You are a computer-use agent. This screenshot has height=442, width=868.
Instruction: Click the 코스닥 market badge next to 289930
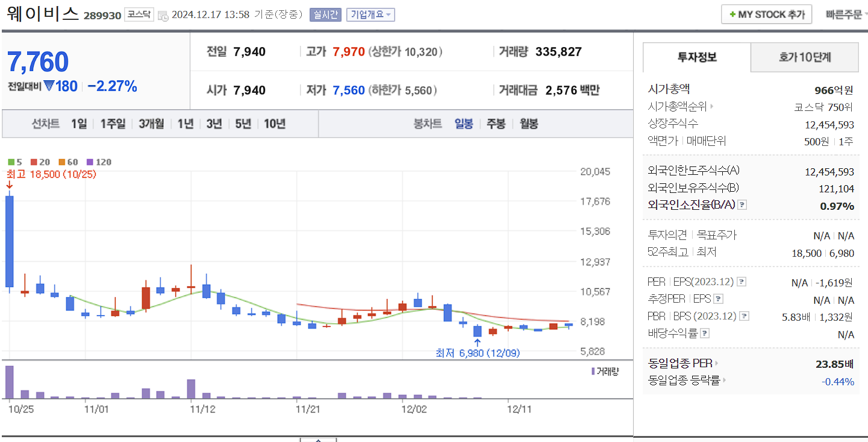pos(139,14)
